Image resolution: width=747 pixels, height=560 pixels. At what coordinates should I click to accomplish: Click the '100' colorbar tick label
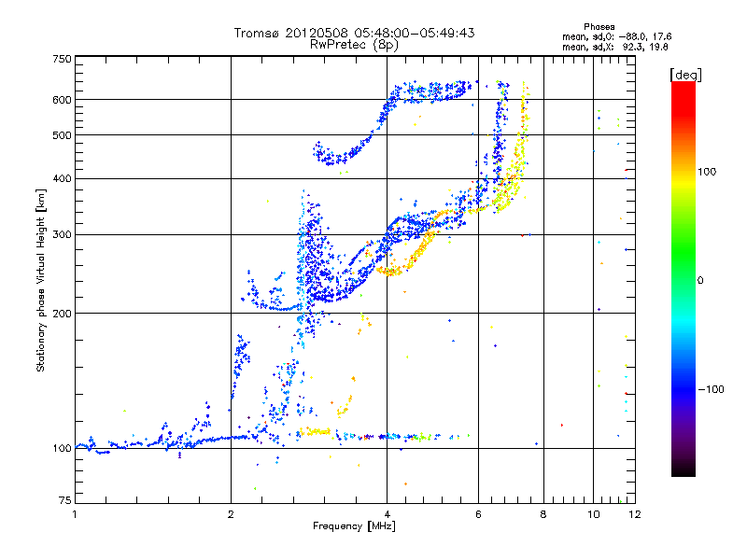(707, 172)
